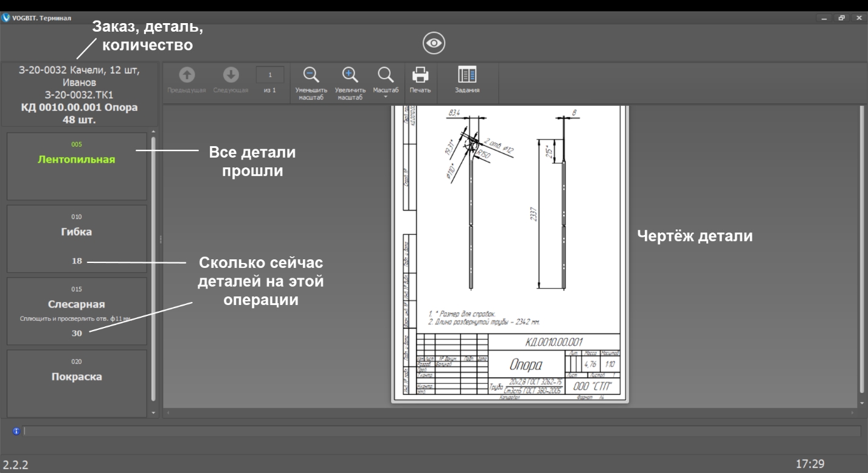Go to previous page with up arrow
This screenshot has width=868, height=473.
pyautogui.click(x=187, y=80)
